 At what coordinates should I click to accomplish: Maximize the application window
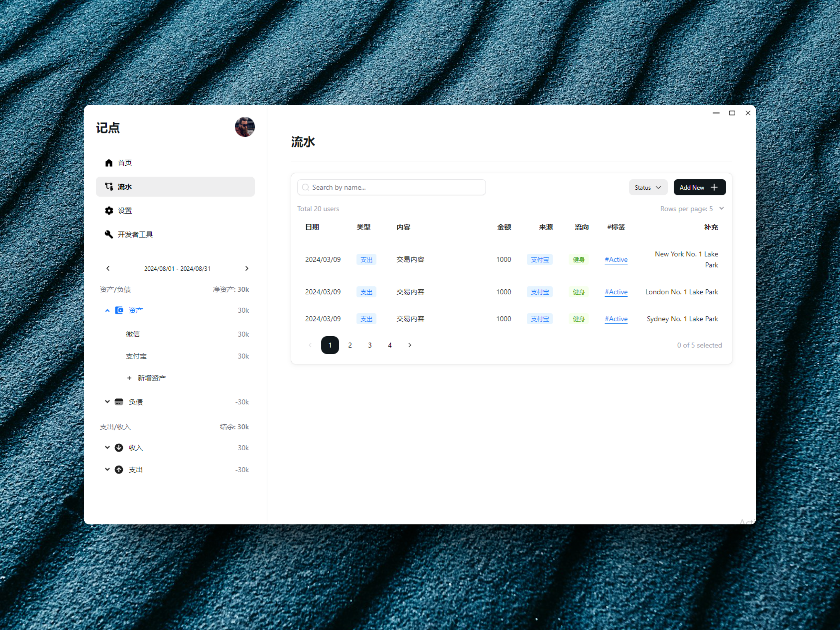732,113
